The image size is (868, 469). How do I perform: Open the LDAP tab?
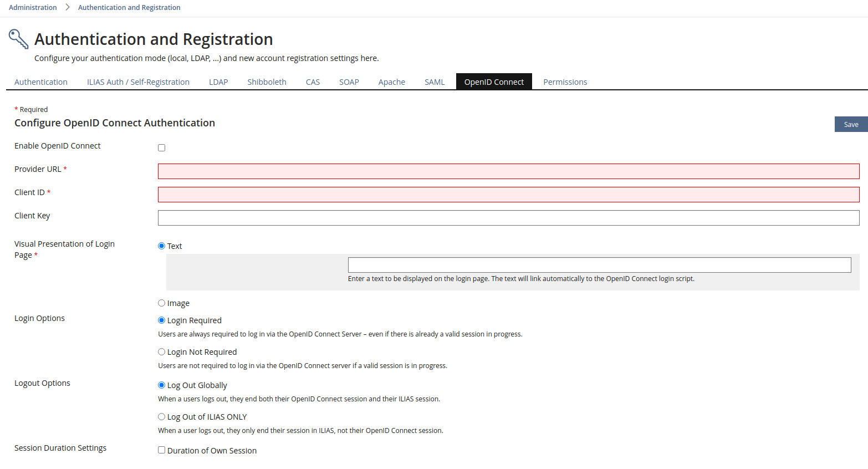click(218, 82)
